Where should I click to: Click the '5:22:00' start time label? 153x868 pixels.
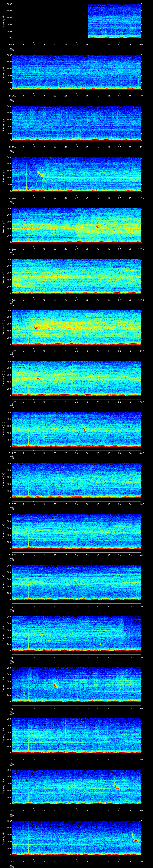pos(12,708)
